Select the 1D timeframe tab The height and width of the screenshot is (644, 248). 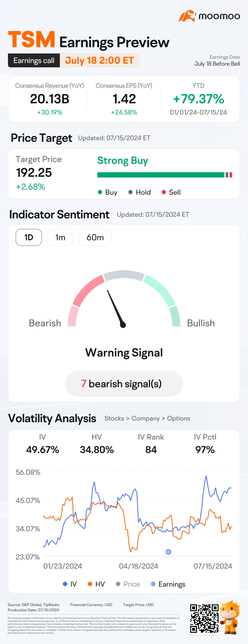(29, 237)
